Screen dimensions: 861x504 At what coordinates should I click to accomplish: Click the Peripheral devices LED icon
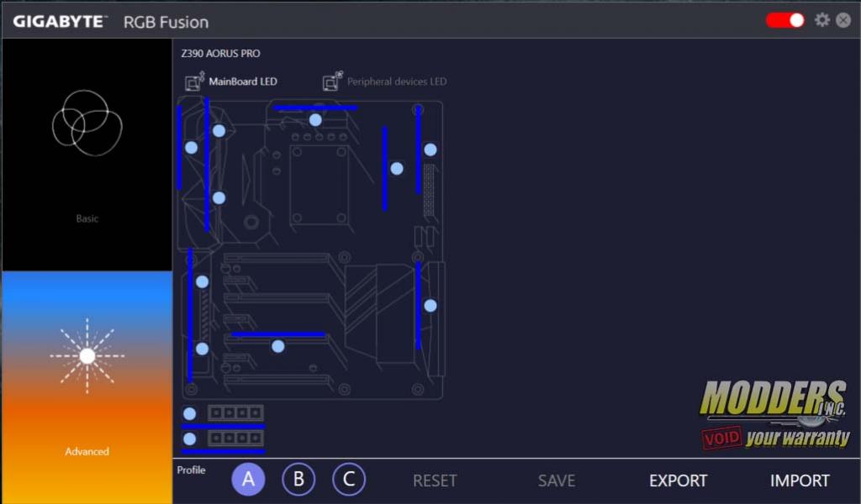pos(332,81)
